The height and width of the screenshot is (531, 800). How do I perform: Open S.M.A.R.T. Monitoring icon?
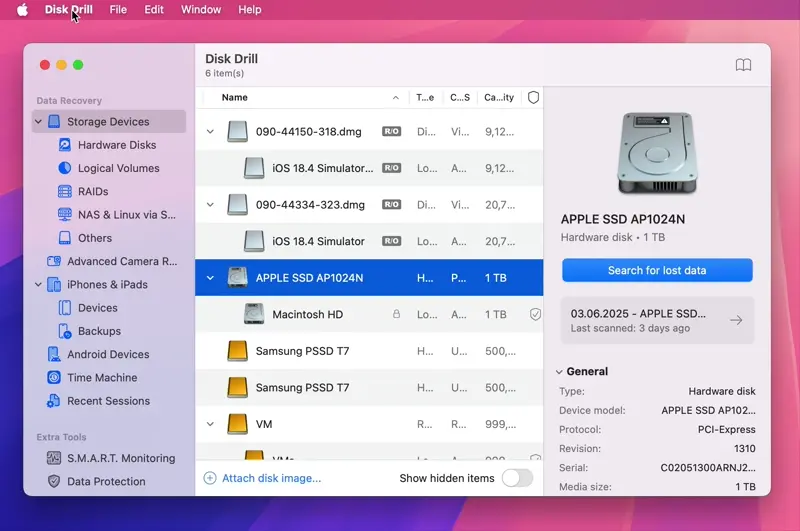click(54, 458)
